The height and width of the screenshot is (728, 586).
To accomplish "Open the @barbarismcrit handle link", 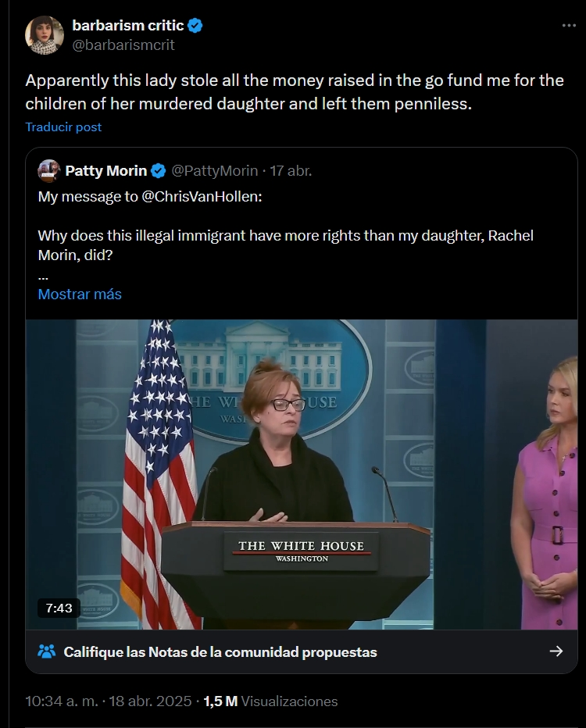I will (x=123, y=45).
